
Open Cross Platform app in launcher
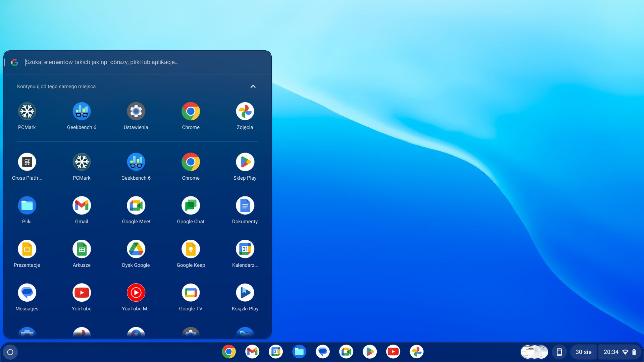(27, 167)
